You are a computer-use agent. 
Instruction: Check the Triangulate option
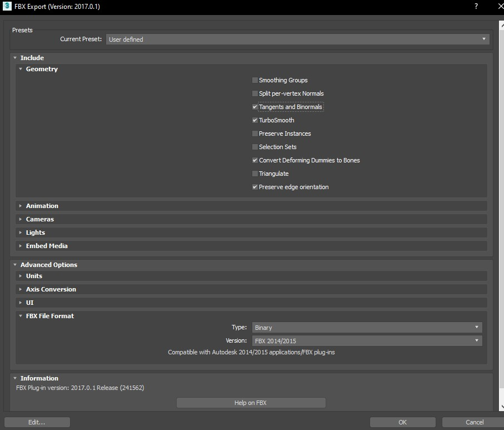point(255,174)
